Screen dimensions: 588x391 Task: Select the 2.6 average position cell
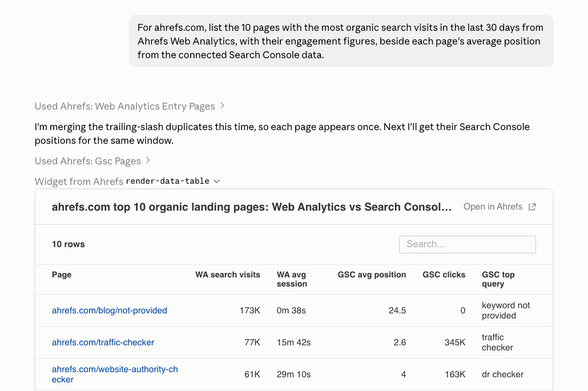400,342
